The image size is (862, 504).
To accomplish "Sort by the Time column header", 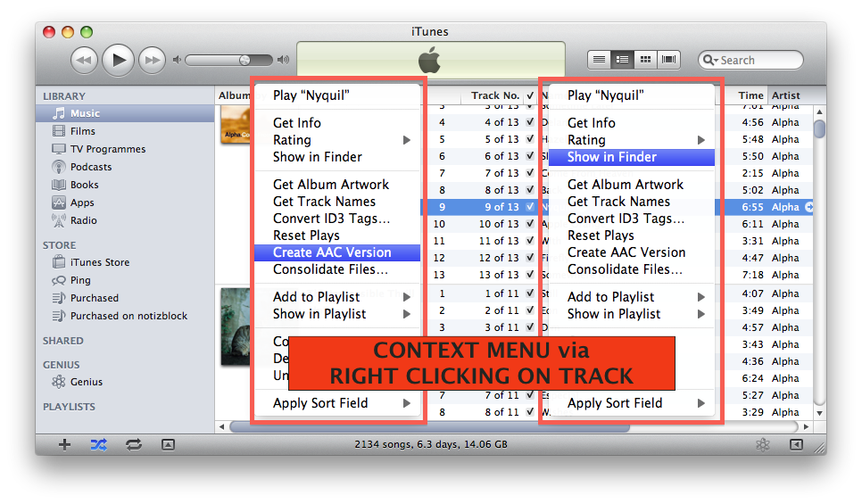I will (x=750, y=95).
